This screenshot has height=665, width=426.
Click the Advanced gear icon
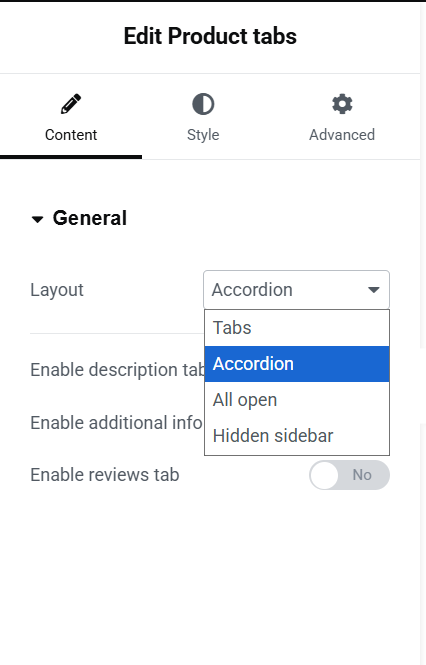coord(342,104)
